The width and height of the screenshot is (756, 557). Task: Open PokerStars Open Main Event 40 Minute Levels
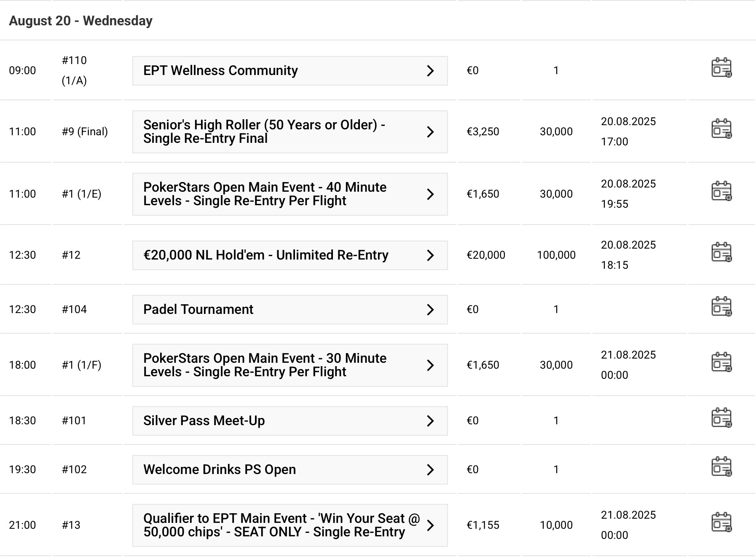265,194
